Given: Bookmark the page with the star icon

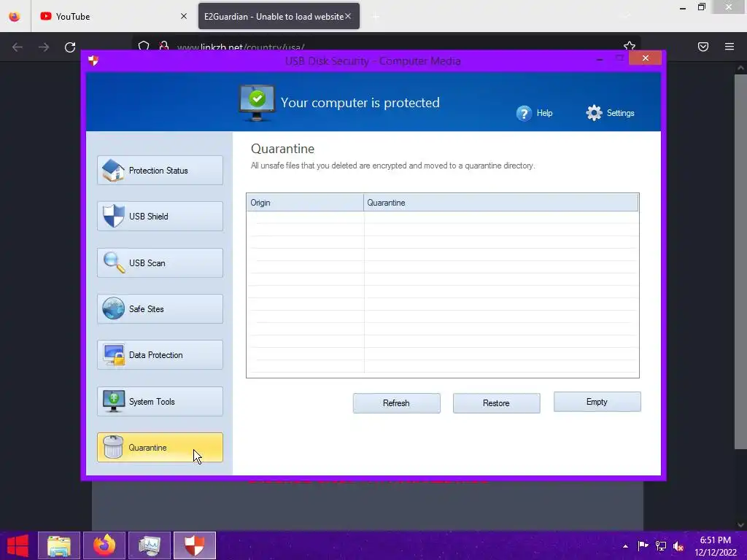Looking at the screenshot, I should point(630,46).
